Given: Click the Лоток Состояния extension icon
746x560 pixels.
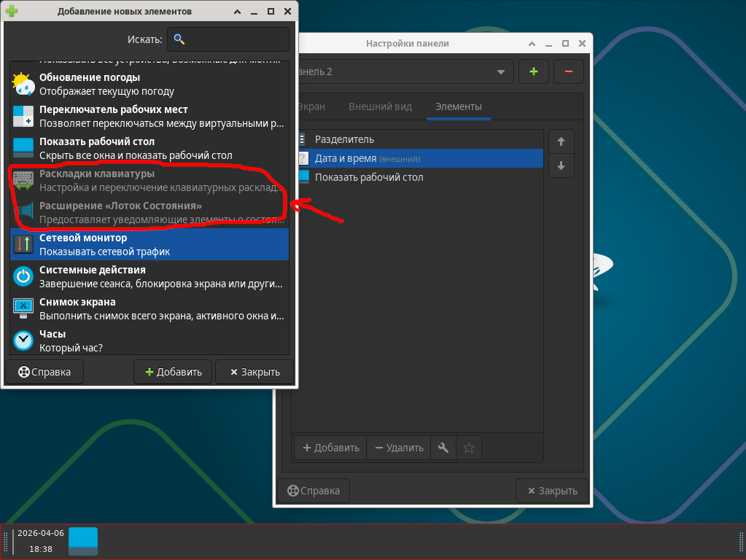Looking at the screenshot, I should coord(25,212).
